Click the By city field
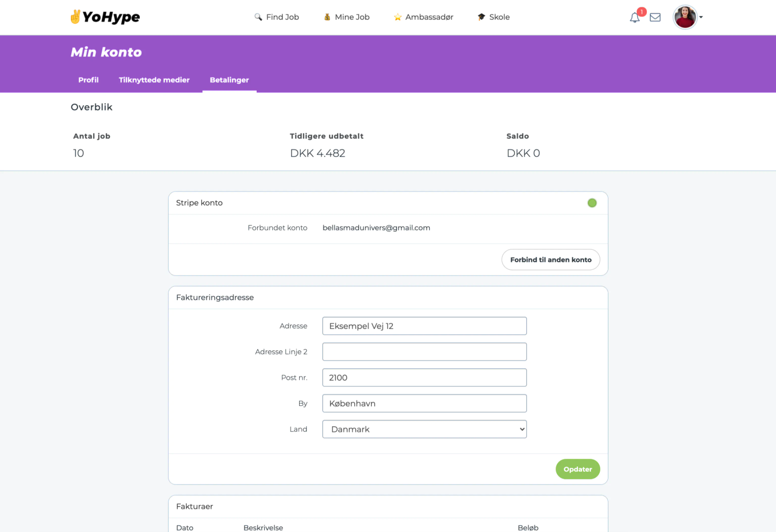 [x=424, y=403]
